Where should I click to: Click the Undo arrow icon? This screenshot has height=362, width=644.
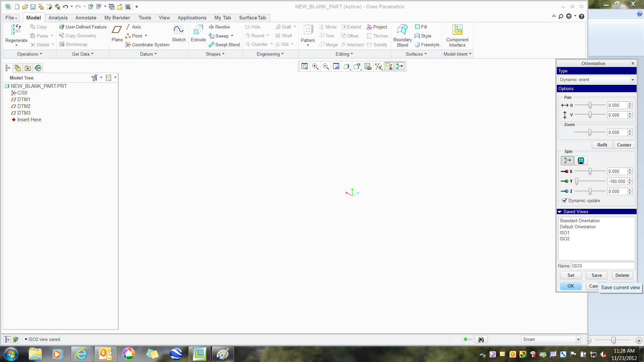pyautogui.click(x=65, y=7)
